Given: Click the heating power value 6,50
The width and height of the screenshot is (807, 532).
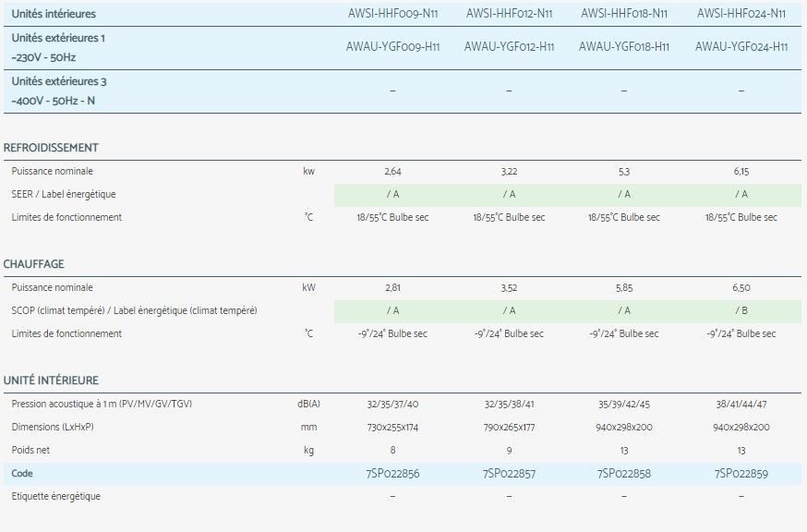Looking at the screenshot, I should pos(741,287).
